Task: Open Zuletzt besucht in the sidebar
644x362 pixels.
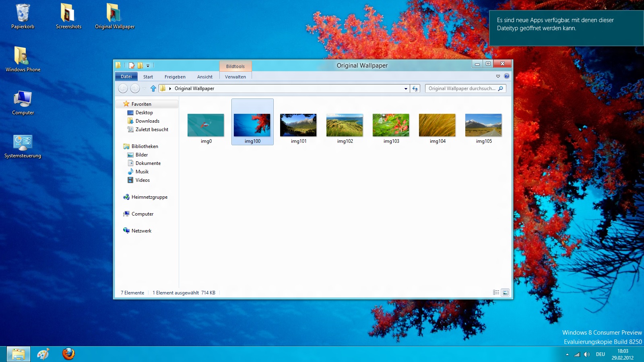Action: (x=152, y=130)
